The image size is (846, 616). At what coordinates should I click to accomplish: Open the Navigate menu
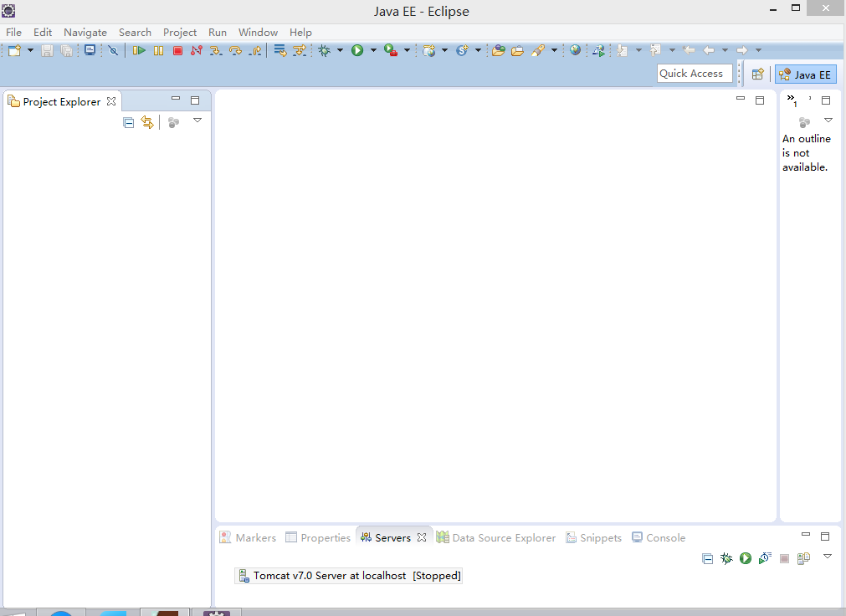85,33
